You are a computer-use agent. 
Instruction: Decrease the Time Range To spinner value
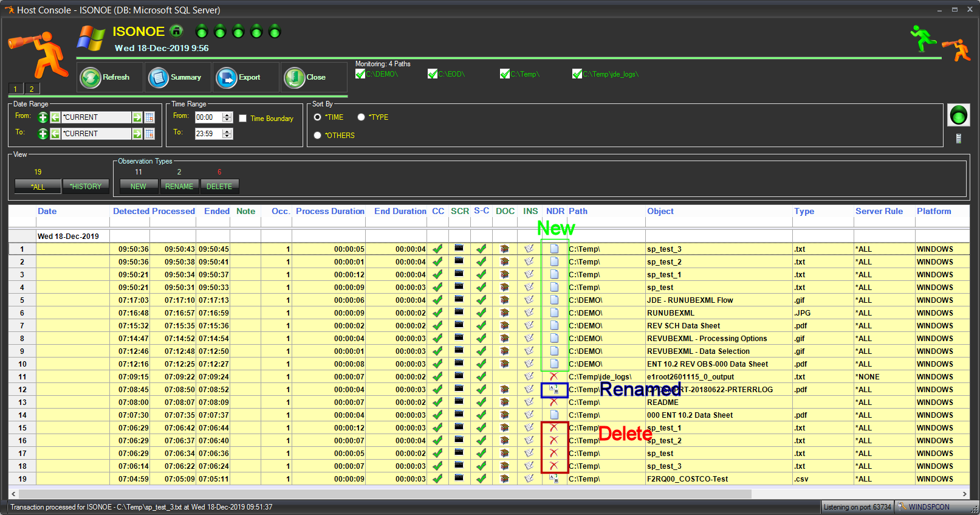coord(227,136)
